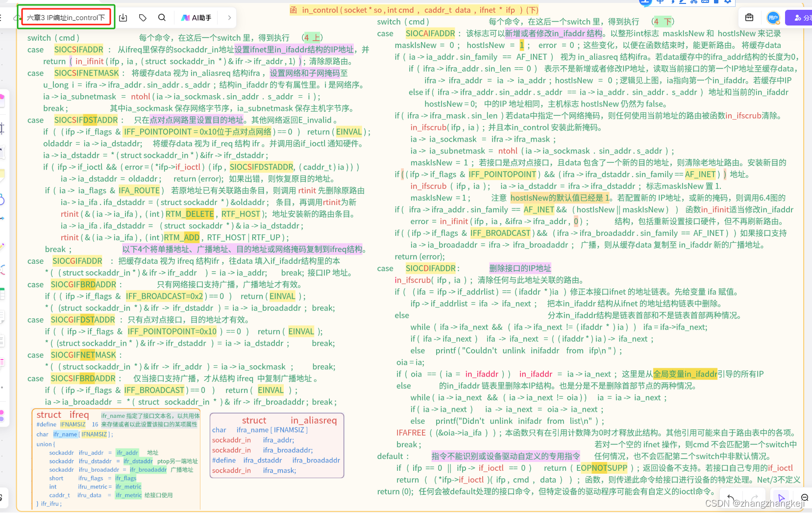Click the struct ifreq heading
Viewport: 812px width, 513px height.
coord(63,415)
